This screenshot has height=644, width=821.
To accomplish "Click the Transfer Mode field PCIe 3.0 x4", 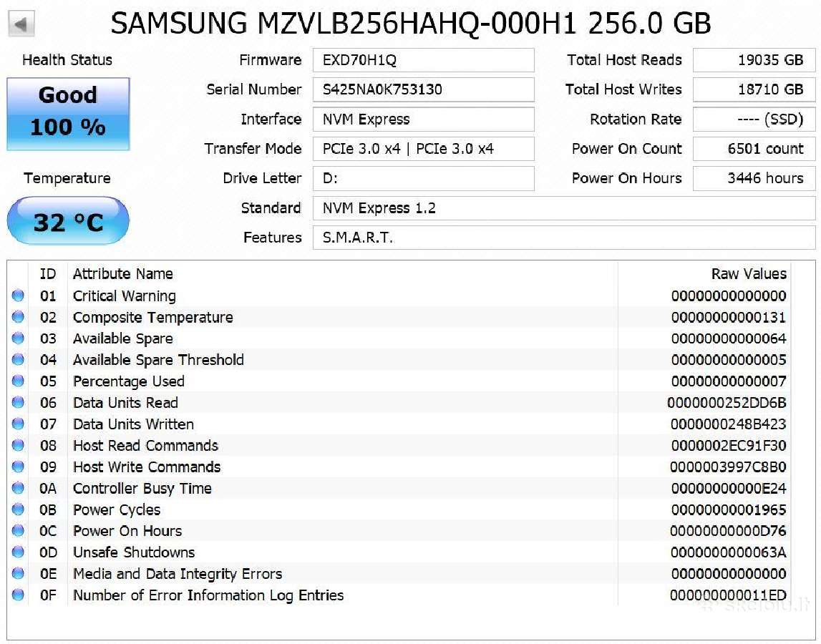I will (x=424, y=149).
